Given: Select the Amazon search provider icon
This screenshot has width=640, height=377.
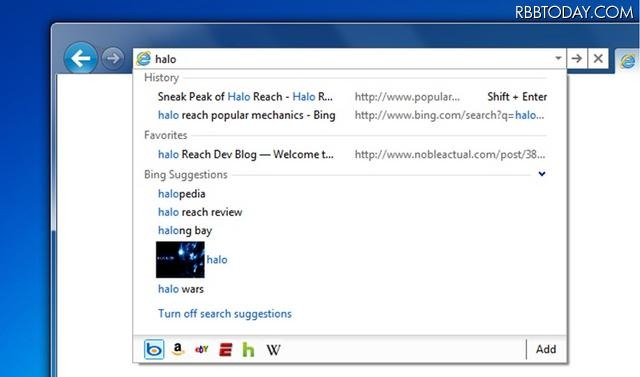Looking at the screenshot, I should [178, 349].
